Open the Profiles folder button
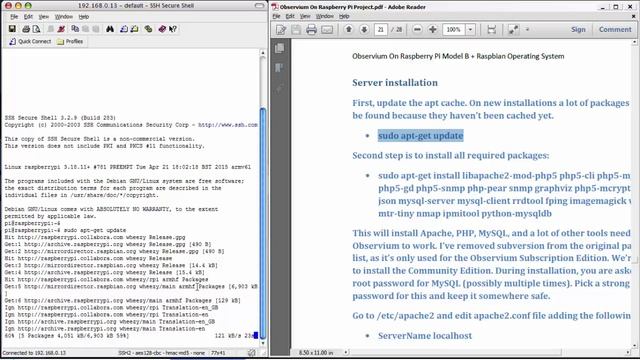This screenshot has height=360, width=640. pos(70,42)
